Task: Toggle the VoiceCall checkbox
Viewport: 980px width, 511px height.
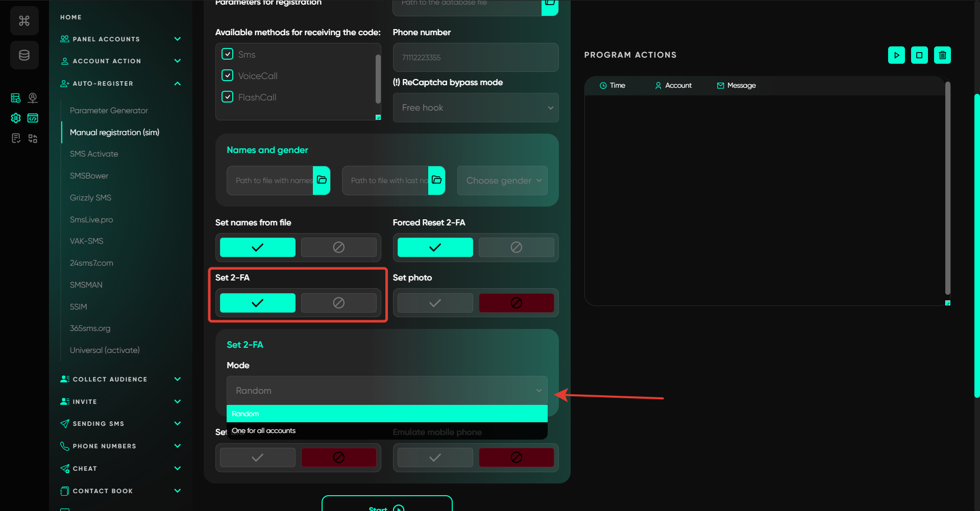Action: 228,75
